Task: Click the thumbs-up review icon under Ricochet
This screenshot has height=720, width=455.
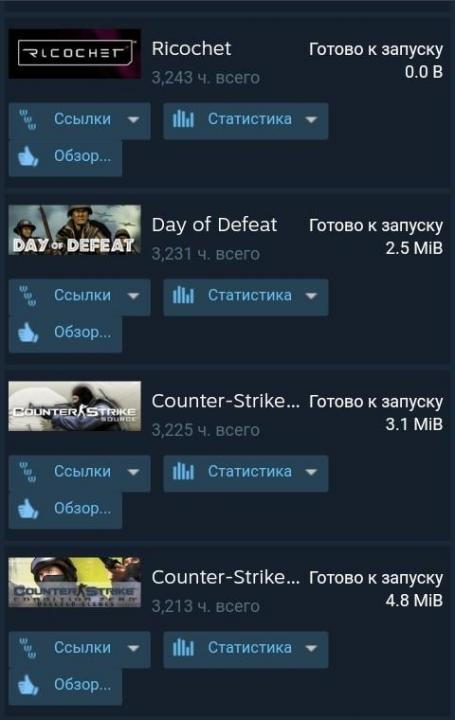Action: click(x=28, y=156)
